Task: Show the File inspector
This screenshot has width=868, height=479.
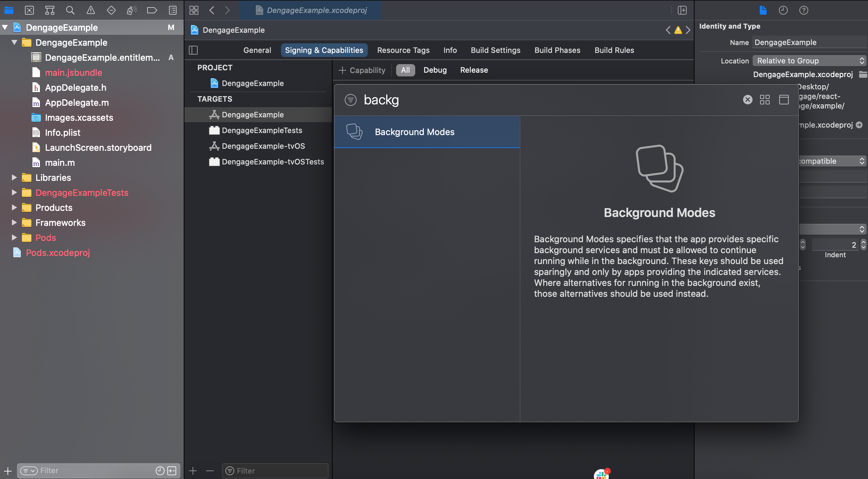Action: [763, 10]
